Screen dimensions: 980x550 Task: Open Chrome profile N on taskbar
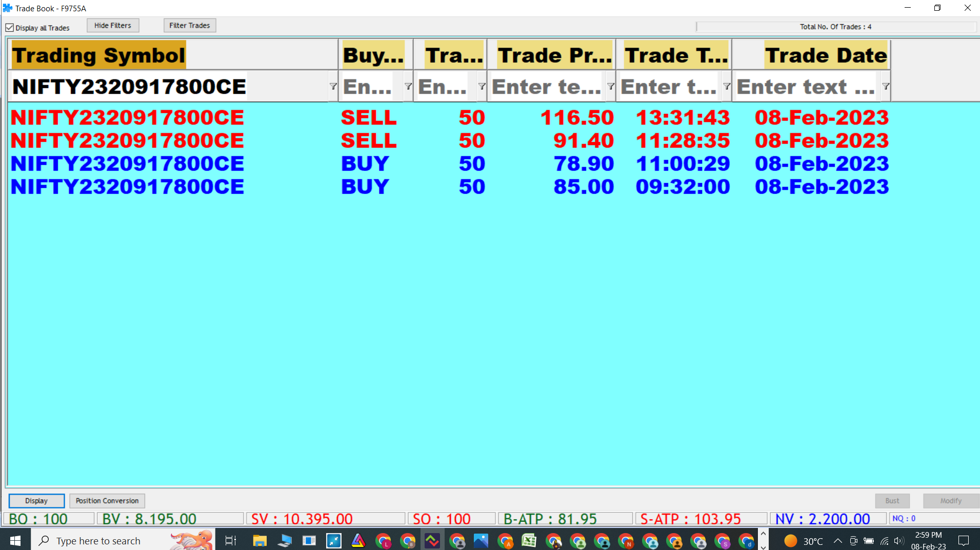[x=626, y=540]
